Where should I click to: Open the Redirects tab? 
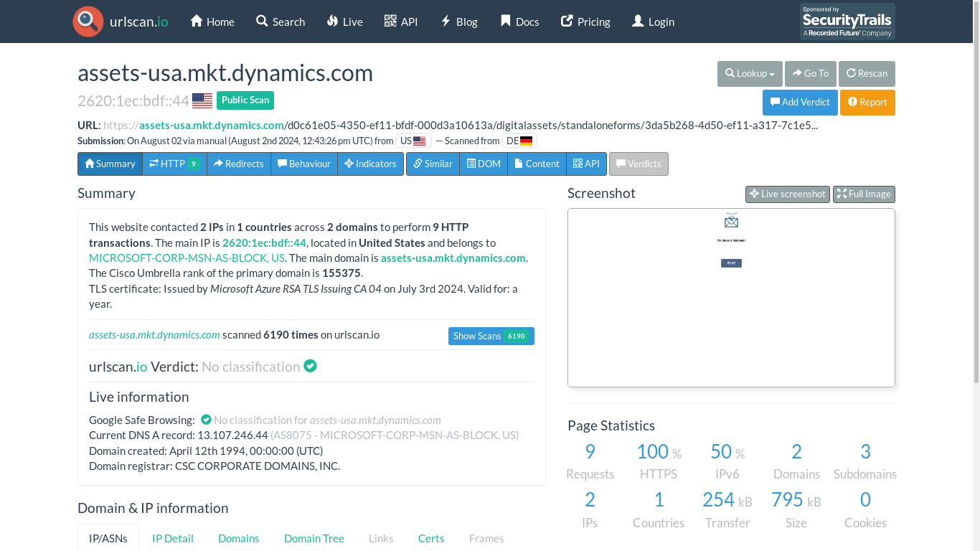coord(239,164)
